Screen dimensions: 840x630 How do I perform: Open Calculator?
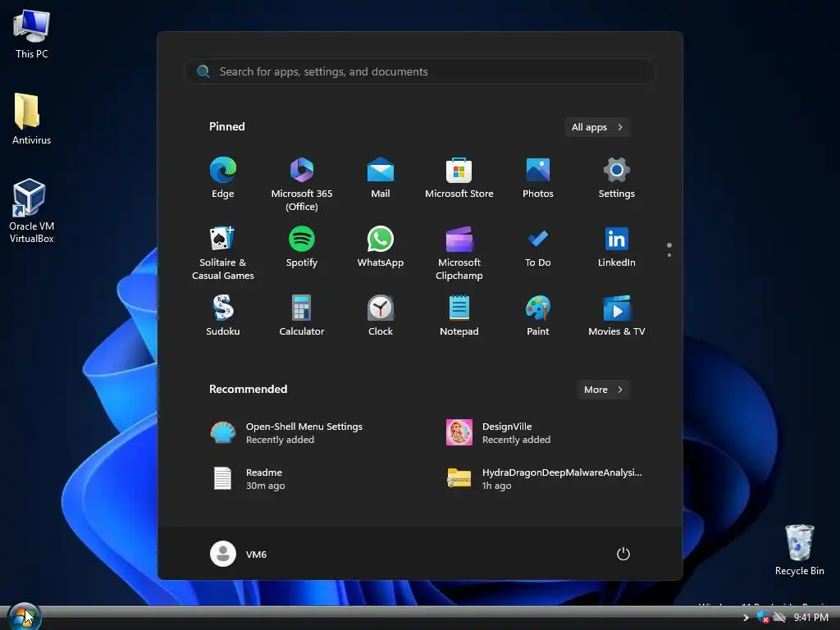pyautogui.click(x=302, y=316)
